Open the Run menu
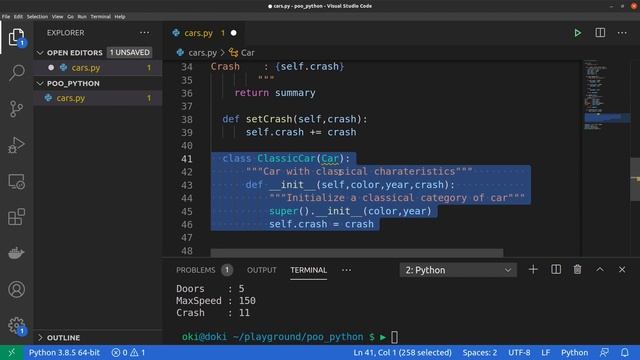This screenshot has height=360, width=640. point(82,17)
